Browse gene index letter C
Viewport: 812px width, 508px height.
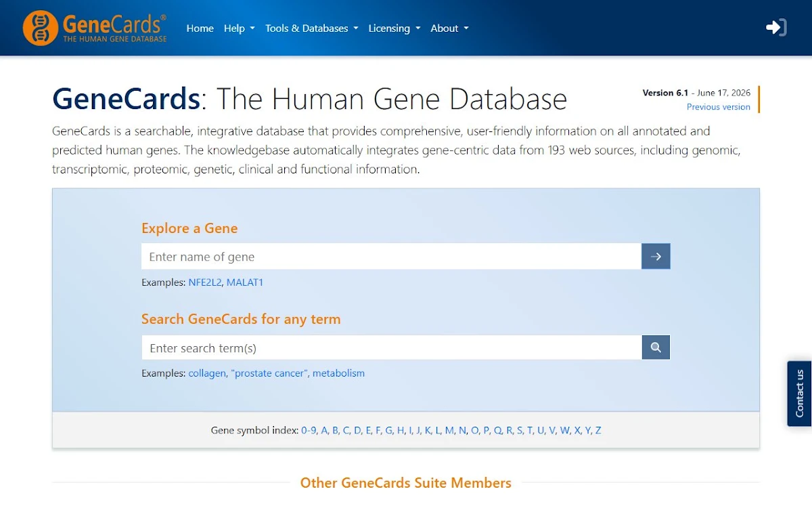tap(346, 430)
